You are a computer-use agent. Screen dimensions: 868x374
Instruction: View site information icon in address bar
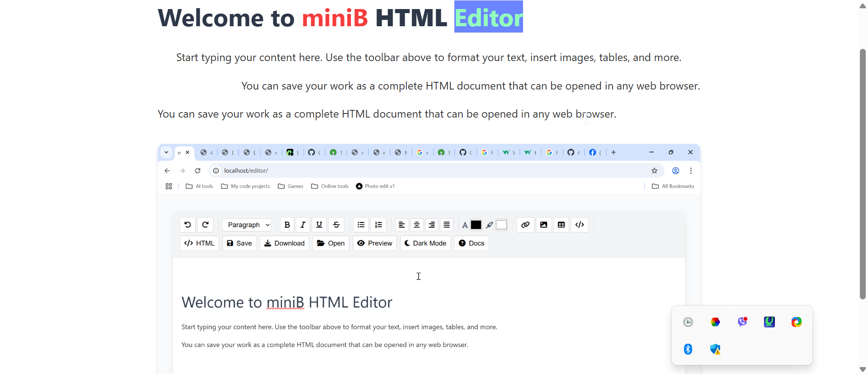216,170
